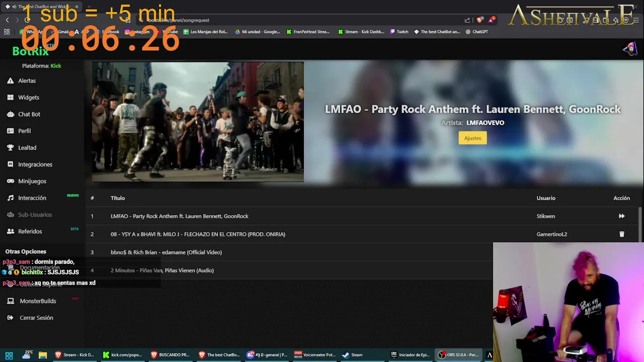The width and height of the screenshot is (644, 362).
Task: Click share icon in address bar
Action: 467,20
